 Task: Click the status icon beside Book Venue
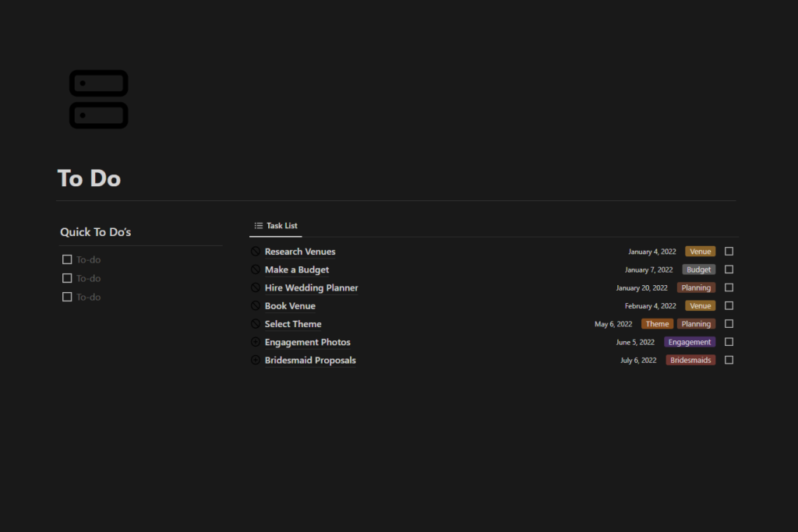[x=256, y=305]
